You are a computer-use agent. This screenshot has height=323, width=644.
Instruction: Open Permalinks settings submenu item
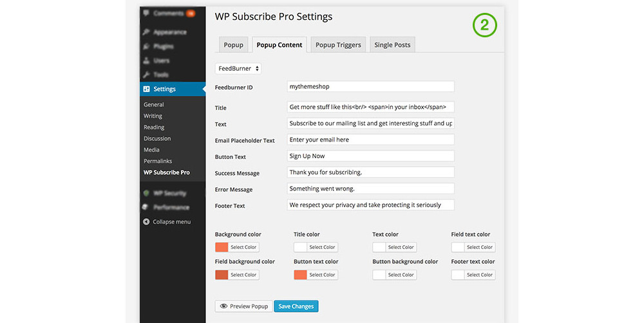pyautogui.click(x=158, y=161)
